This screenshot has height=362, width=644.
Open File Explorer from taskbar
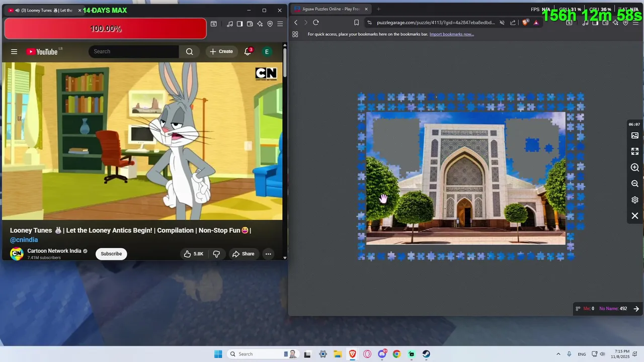pos(338,354)
